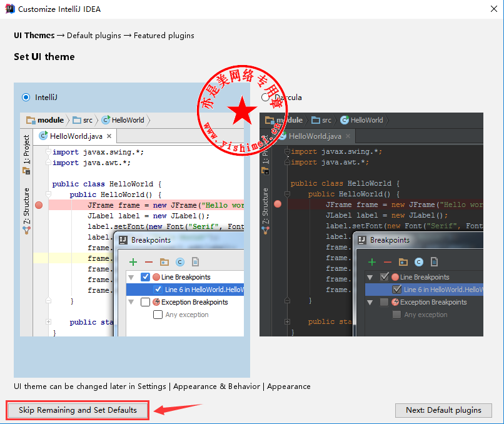The height and width of the screenshot is (424, 504).
Task: Click the Darcula dark theme preview image
Action: 371,225
